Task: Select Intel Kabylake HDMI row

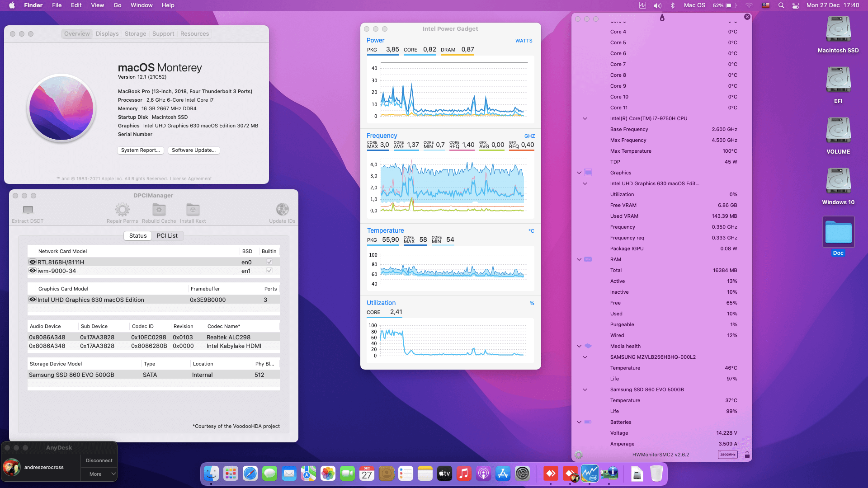Action: coord(154,346)
